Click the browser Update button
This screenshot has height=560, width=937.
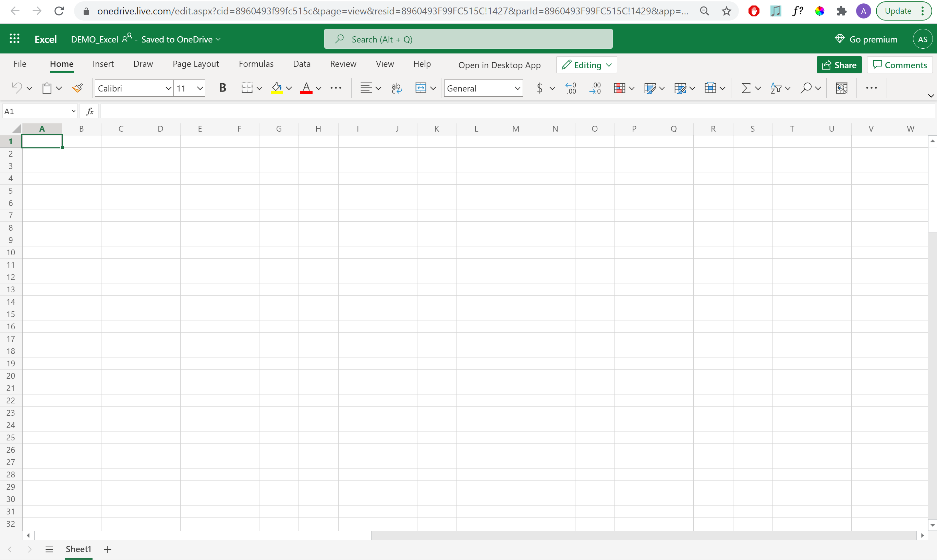904,11
